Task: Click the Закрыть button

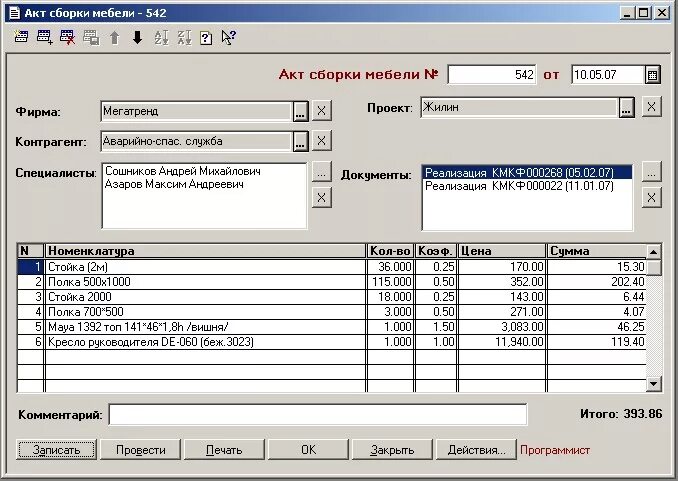Action: point(392,450)
